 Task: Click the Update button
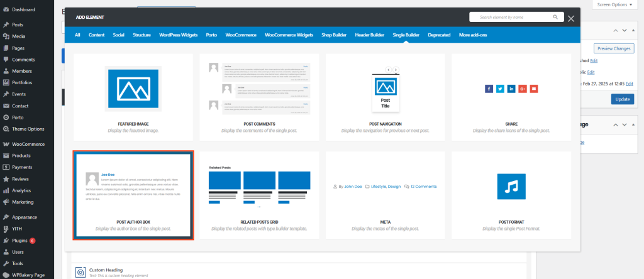tap(622, 99)
